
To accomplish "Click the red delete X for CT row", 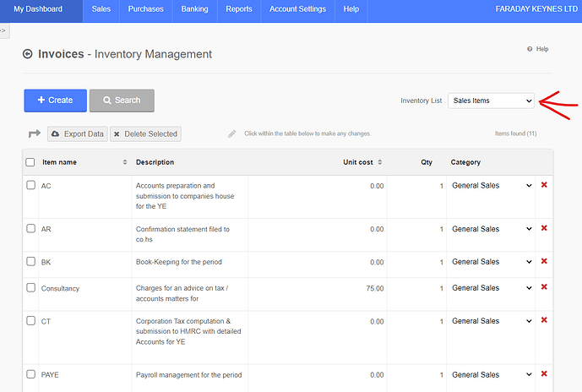I will point(544,320).
